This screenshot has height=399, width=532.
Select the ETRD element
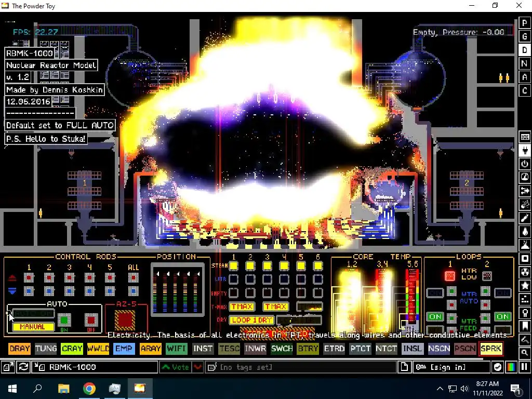[x=334, y=349]
